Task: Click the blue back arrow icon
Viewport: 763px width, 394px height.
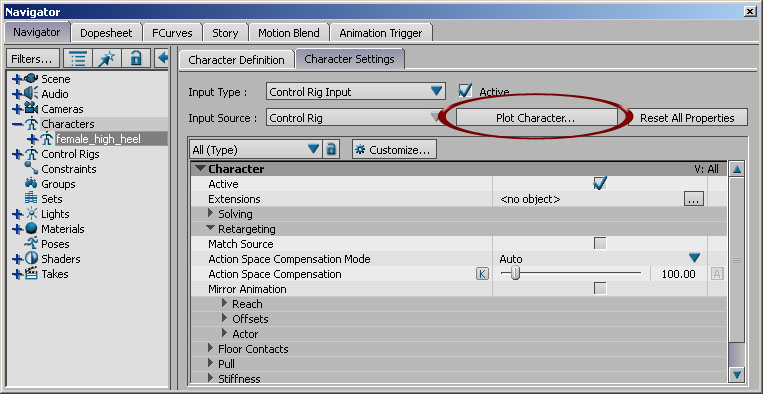Action: 163,59
